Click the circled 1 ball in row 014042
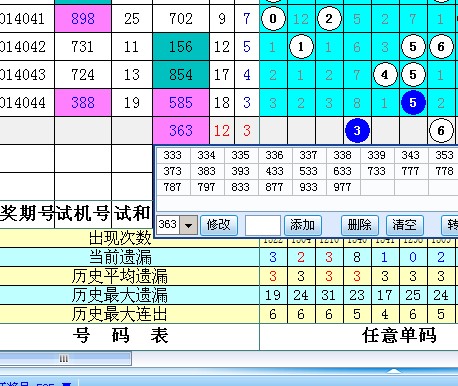Viewport: 458px width, 386px height. click(x=301, y=46)
